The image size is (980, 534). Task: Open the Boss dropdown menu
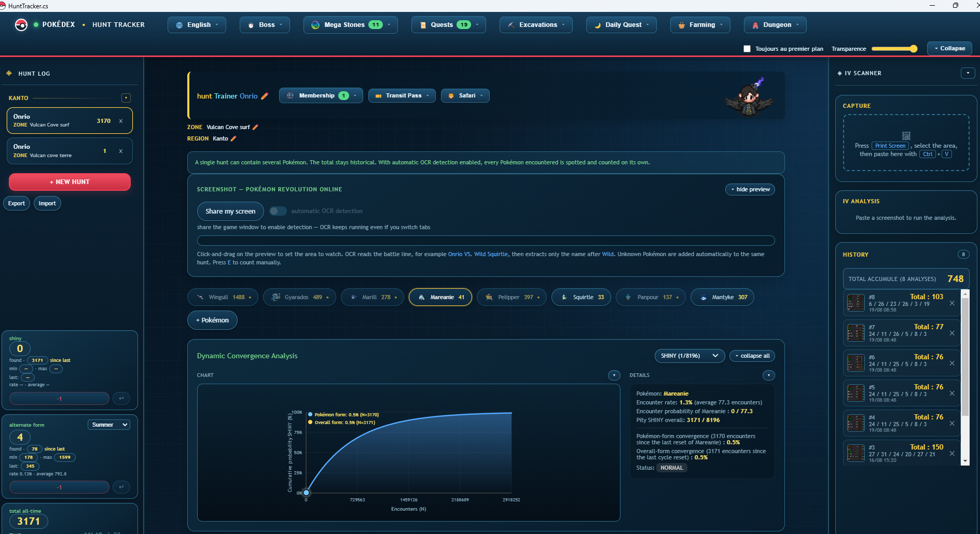pyautogui.click(x=265, y=25)
